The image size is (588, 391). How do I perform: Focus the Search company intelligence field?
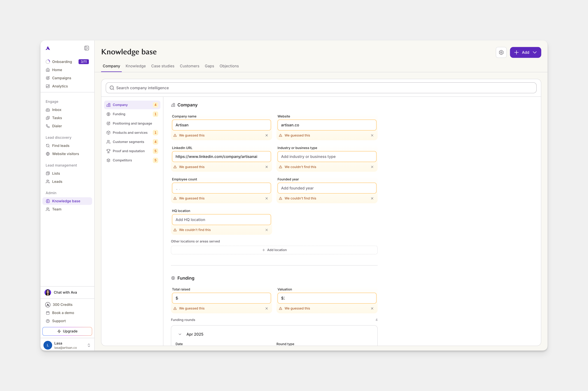click(x=321, y=88)
